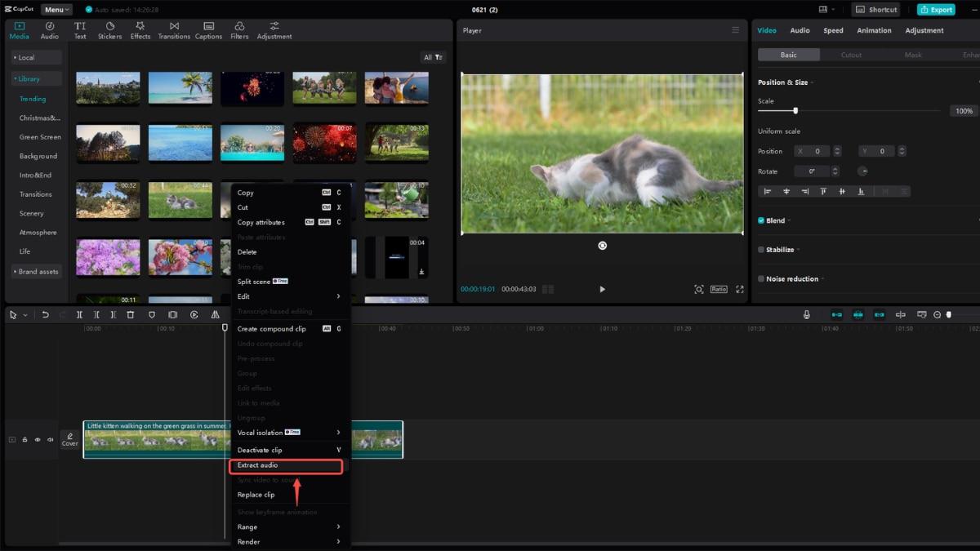Open the Stickers panel
Viewport: 980px width, 551px height.
pyautogui.click(x=109, y=30)
